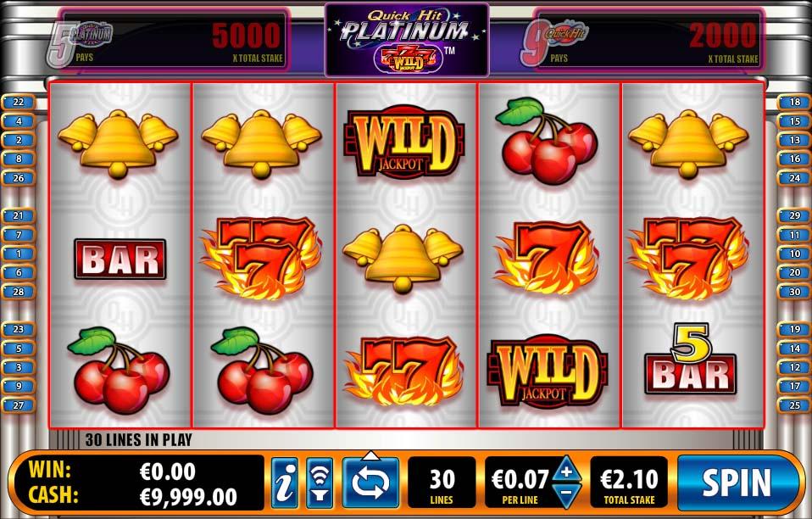Click the 5 BAR symbol on fifth reel
Image resolution: width=812 pixels, height=519 pixels.
[690, 358]
